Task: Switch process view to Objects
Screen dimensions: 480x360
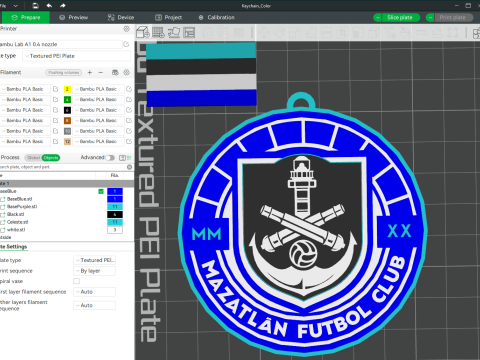Action: [51, 158]
